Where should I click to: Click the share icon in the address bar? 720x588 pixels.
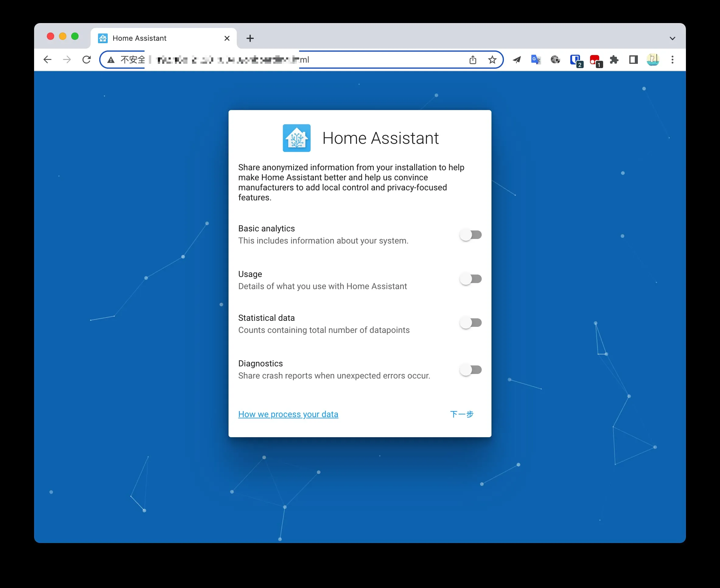click(x=473, y=60)
